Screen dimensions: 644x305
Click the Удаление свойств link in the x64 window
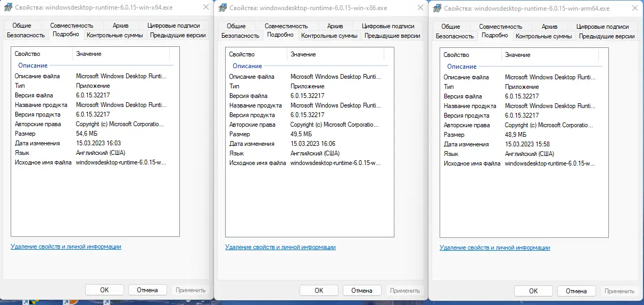(66, 246)
